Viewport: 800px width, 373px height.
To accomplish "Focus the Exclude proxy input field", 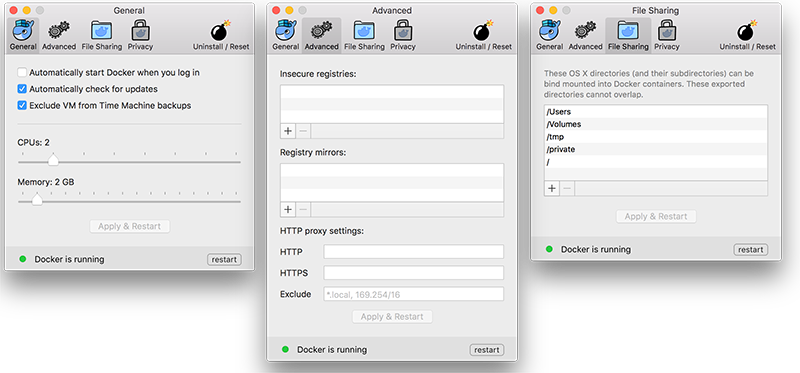I will point(414,294).
